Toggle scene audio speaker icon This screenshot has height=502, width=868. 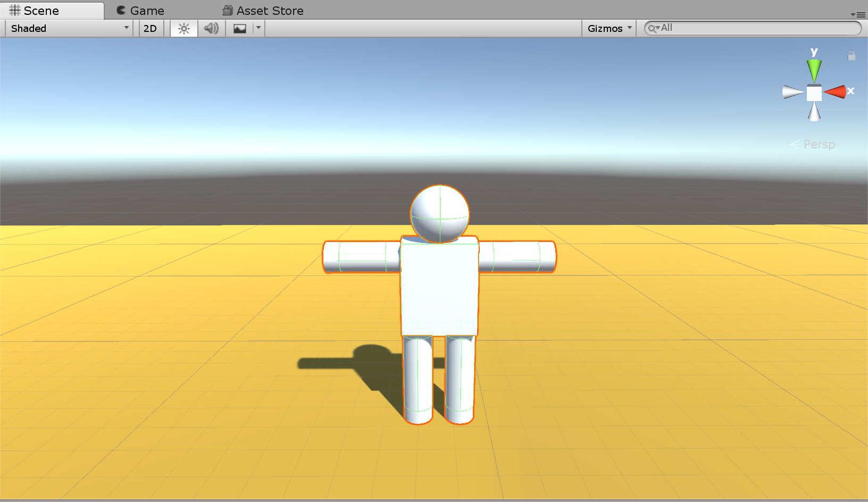(x=211, y=29)
